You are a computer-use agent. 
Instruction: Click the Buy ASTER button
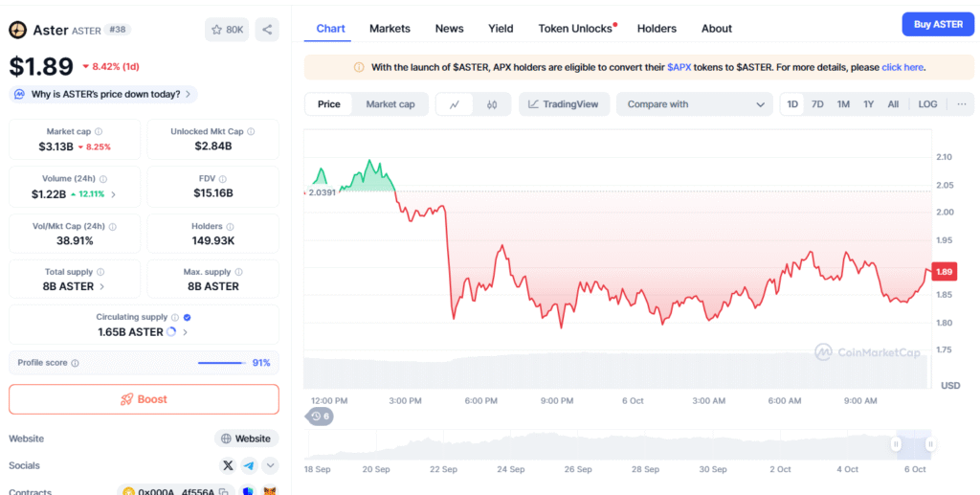coord(937,25)
